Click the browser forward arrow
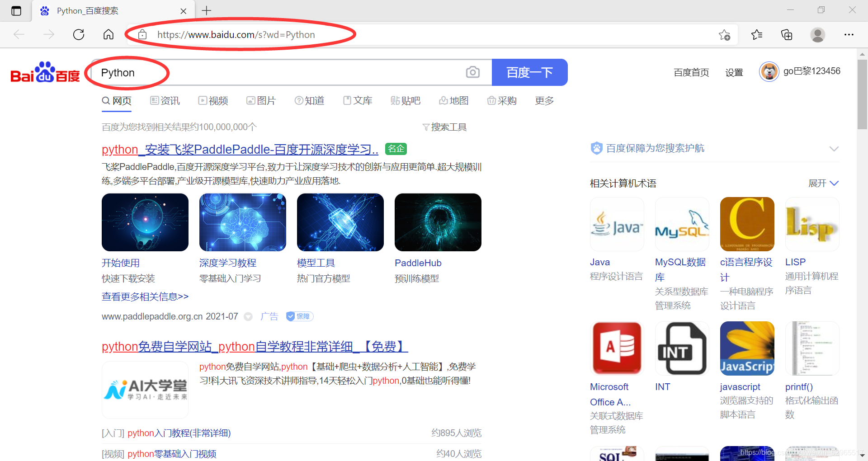Screen dimensions: 868x461 (x=49, y=34)
